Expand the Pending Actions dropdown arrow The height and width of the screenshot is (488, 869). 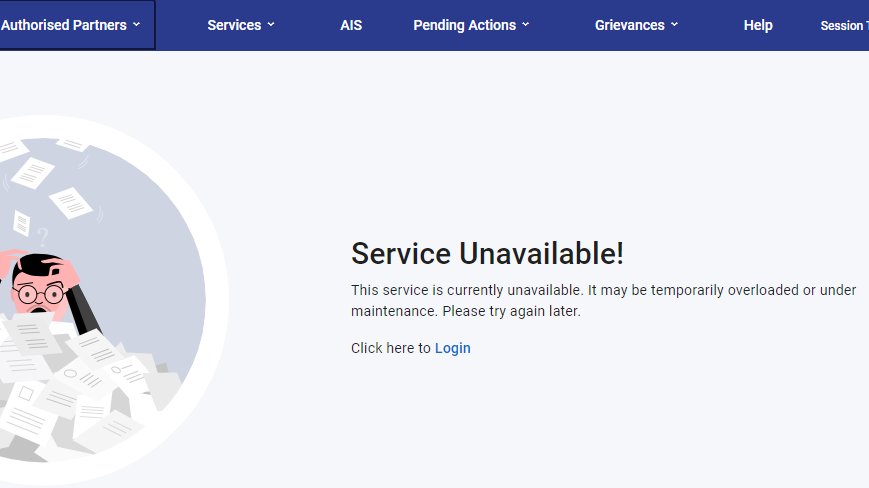point(525,25)
